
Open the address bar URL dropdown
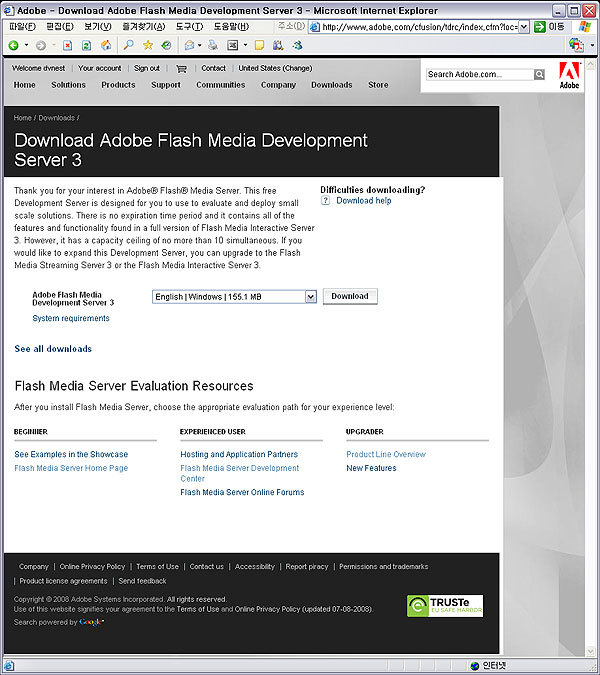click(x=523, y=27)
